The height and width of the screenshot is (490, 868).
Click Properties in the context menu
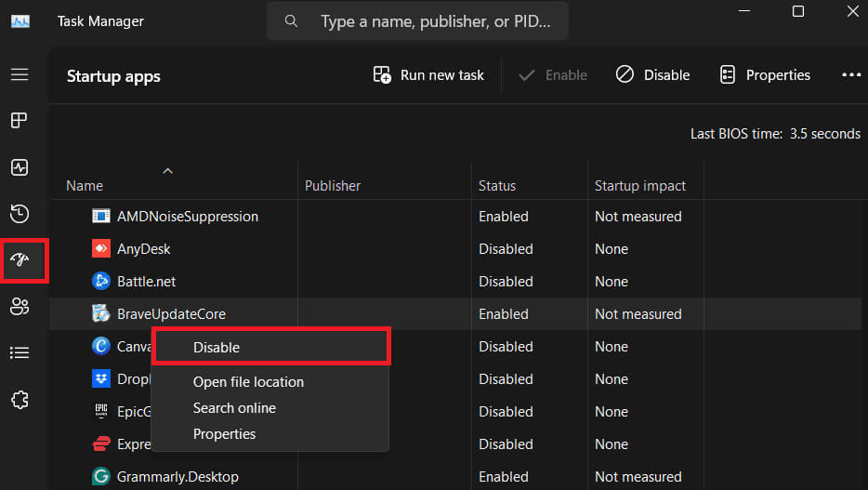[x=224, y=434]
